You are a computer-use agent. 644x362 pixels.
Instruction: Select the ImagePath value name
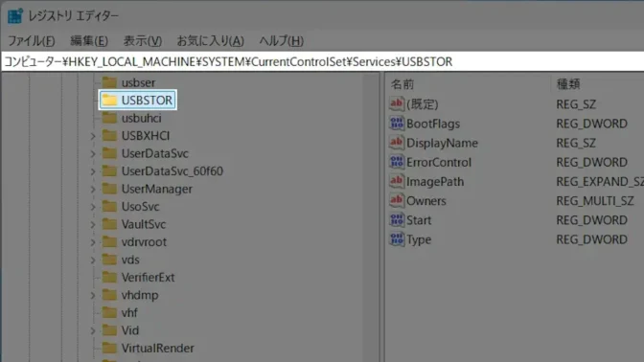(x=435, y=181)
